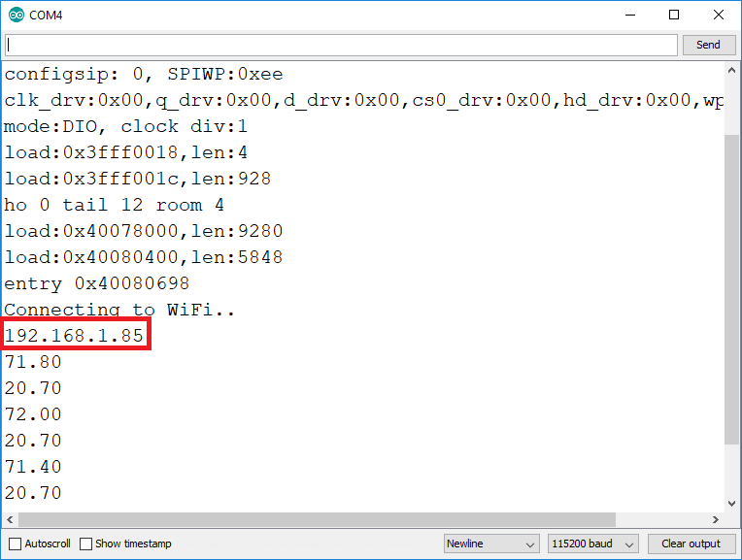
Task: Focus the serial message input field
Action: [x=340, y=45]
